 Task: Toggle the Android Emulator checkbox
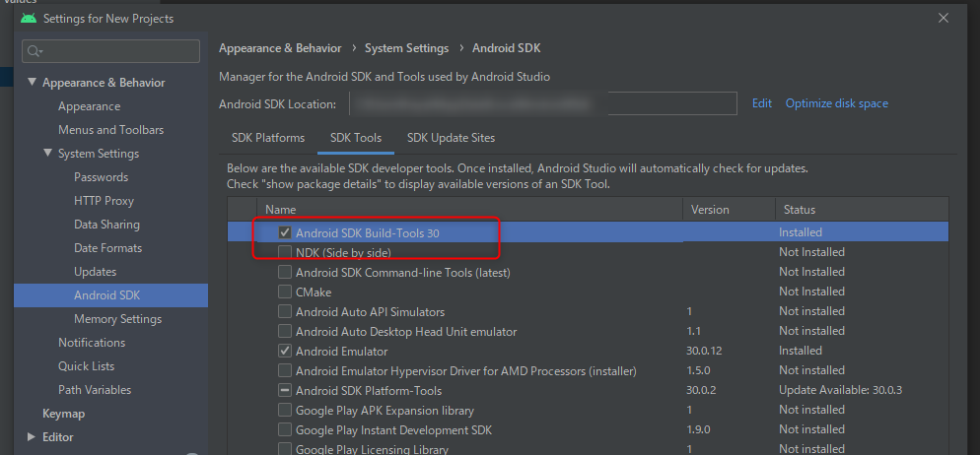pos(285,351)
